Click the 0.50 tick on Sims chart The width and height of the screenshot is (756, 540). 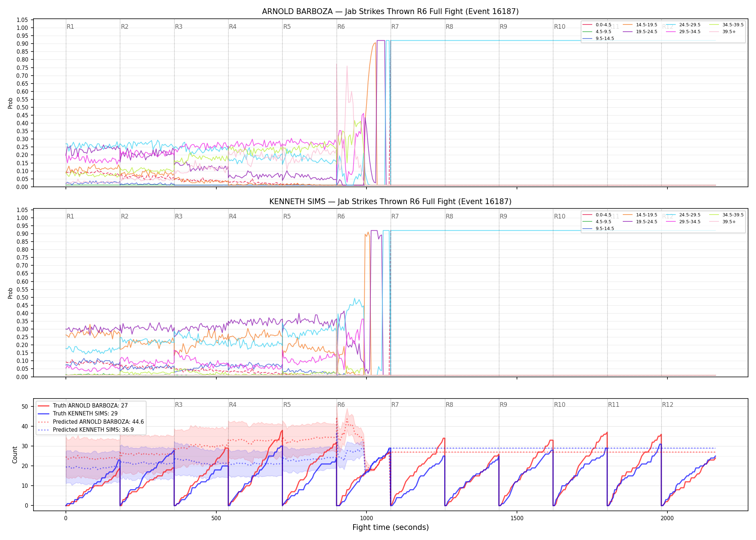click(22, 297)
